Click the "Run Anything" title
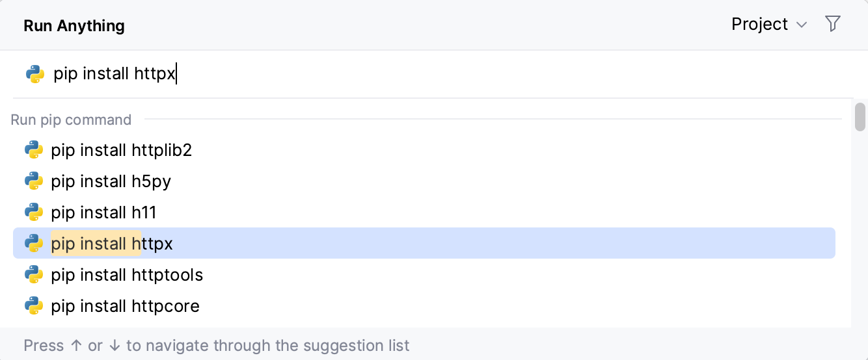868x360 pixels. (x=74, y=26)
